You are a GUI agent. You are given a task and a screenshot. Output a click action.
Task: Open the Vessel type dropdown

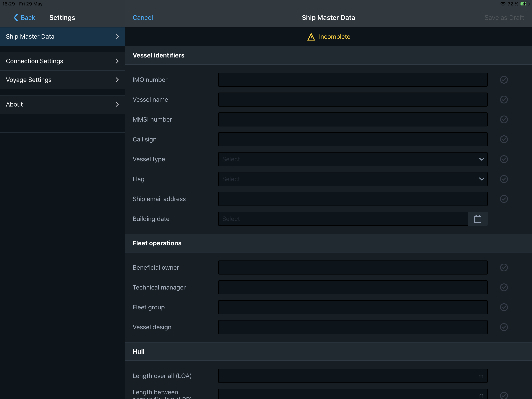[x=353, y=159]
